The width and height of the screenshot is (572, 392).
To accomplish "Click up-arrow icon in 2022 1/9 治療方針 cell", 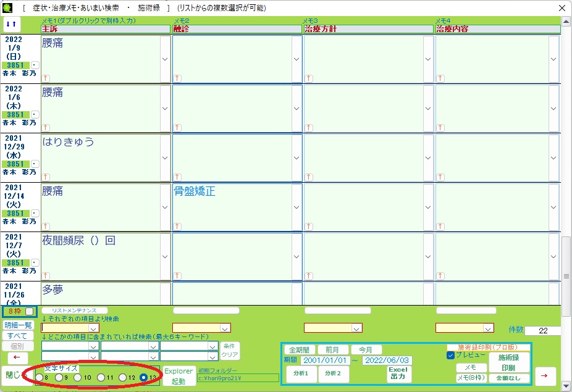I will (309, 78).
